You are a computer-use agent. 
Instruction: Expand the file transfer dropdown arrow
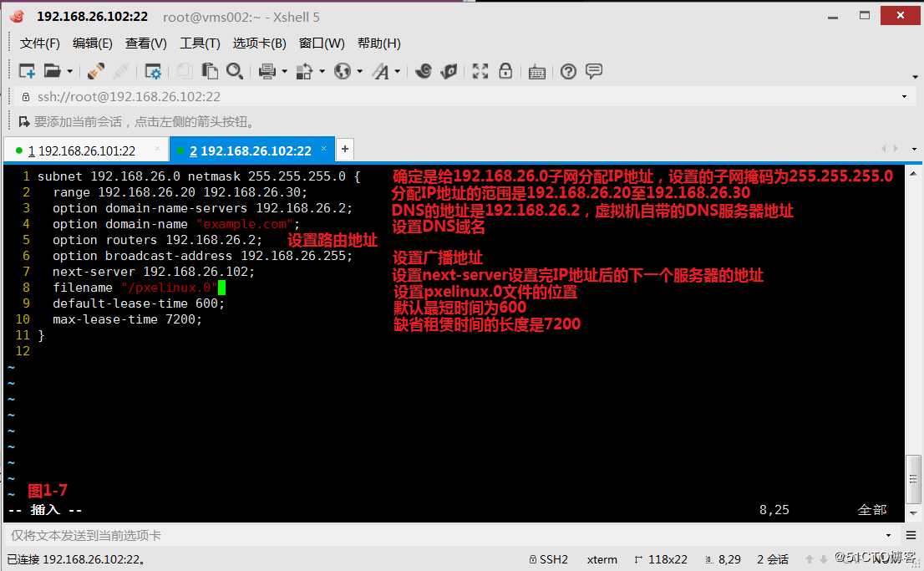322,71
